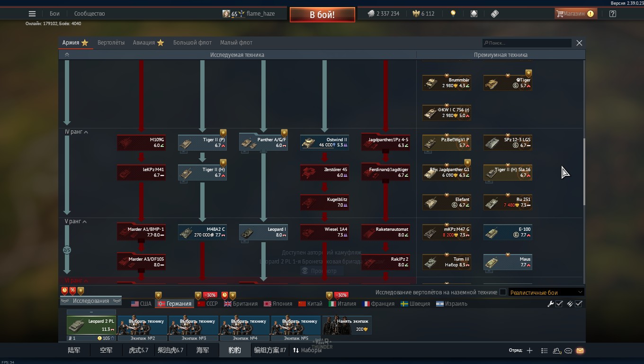Click the Golden Eagles balance icon
644x364 pixels.
(x=416, y=14)
